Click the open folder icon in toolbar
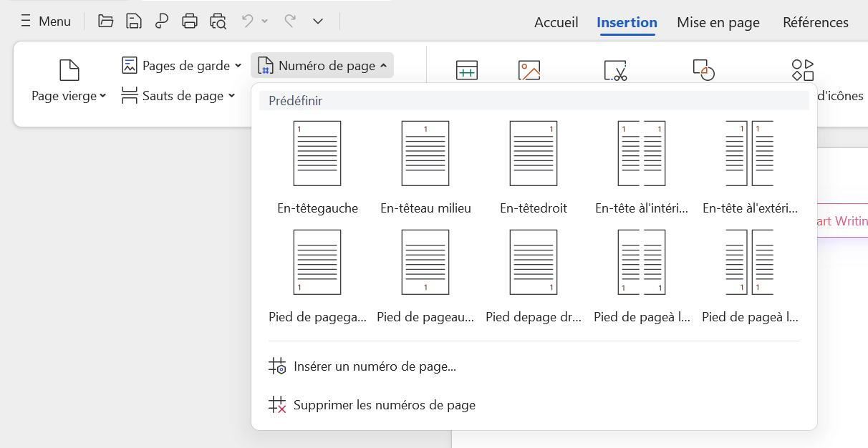Image resolution: width=868 pixels, height=448 pixels. (106, 21)
